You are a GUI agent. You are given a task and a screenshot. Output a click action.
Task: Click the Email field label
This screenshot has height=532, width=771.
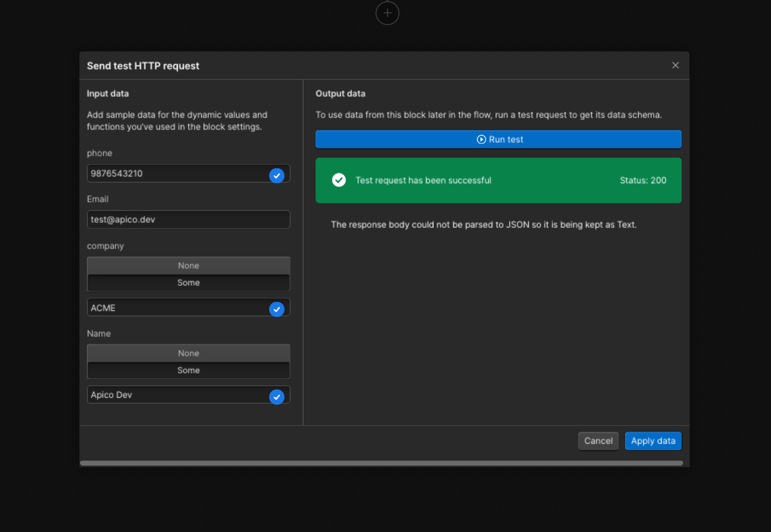click(97, 199)
